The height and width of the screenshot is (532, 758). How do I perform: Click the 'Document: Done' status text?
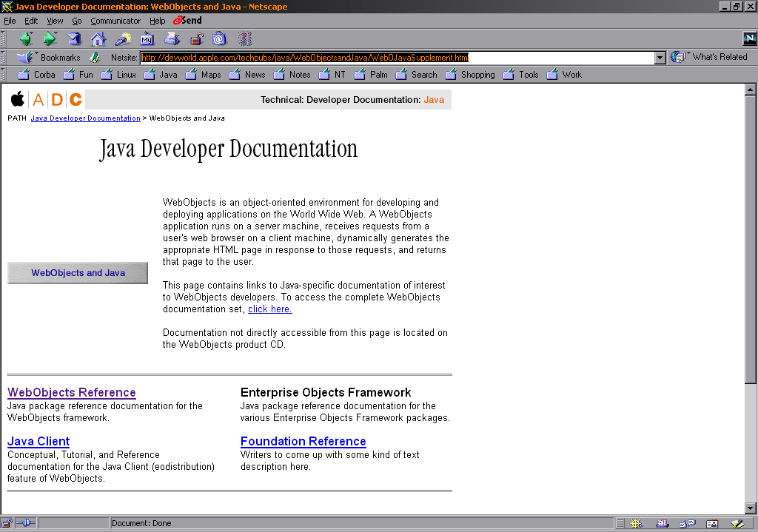click(141, 523)
